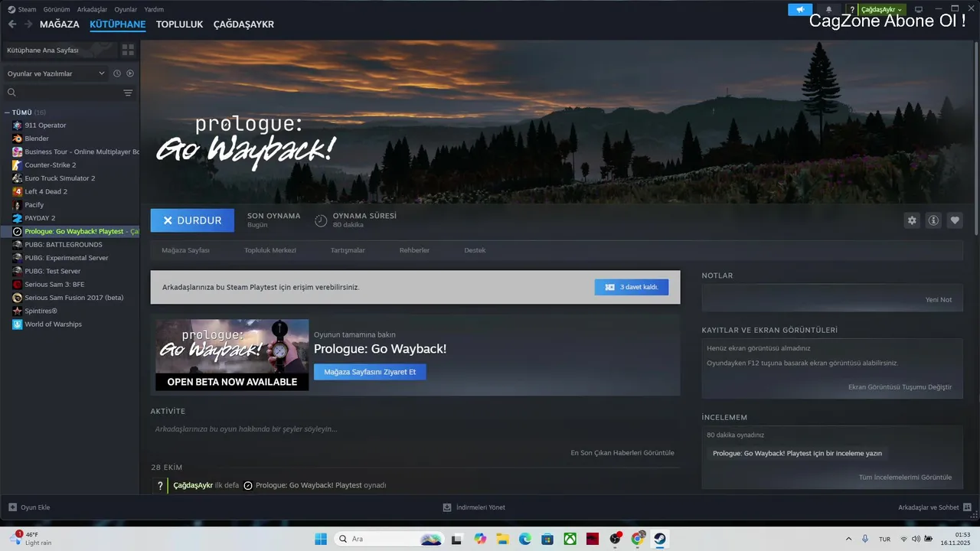The height and width of the screenshot is (551, 980).
Task: Switch to the MAĞAZA tab
Action: pos(60,24)
